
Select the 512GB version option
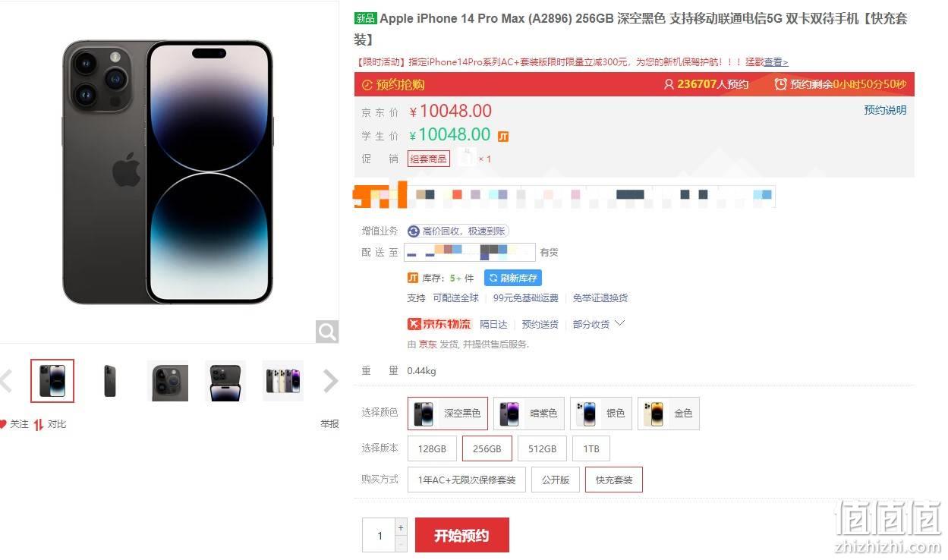pyautogui.click(x=542, y=448)
